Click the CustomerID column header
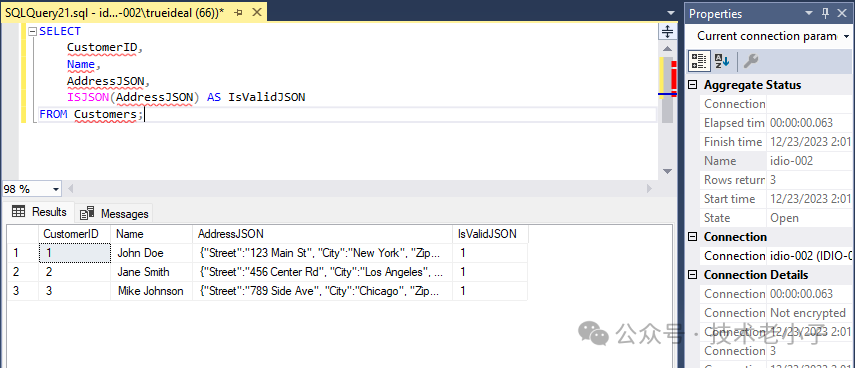 click(74, 234)
